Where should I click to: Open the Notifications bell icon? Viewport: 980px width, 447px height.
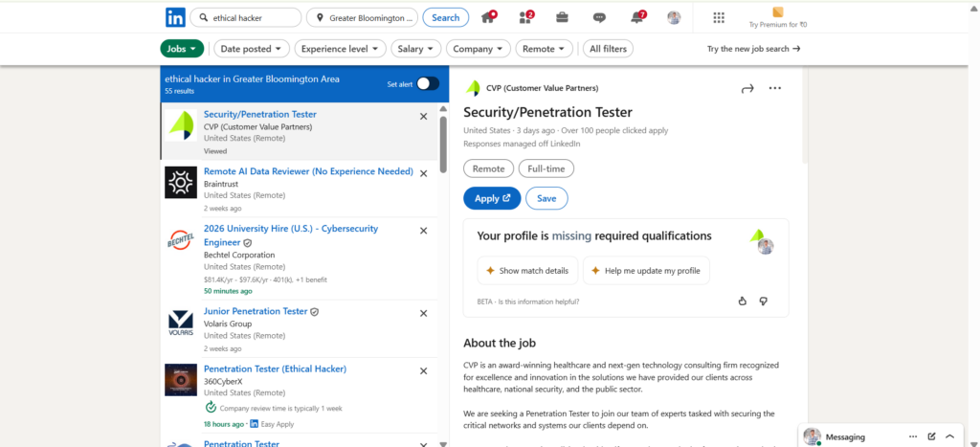[637, 17]
